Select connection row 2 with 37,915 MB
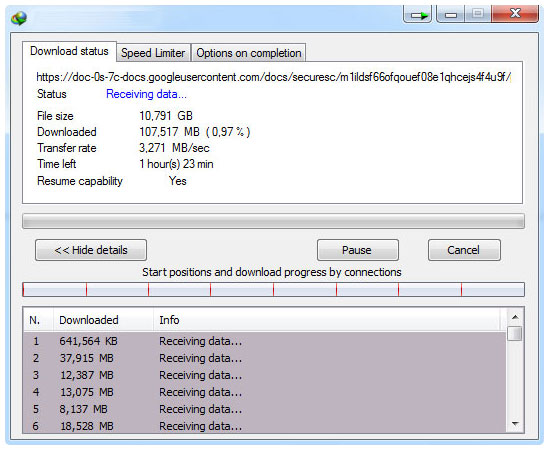 coord(265,358)
